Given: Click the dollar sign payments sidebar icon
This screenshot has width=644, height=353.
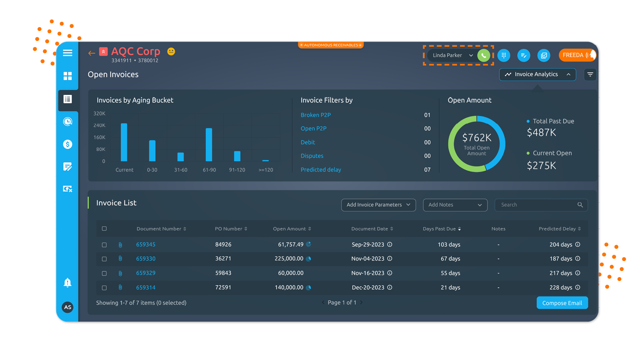Looking at the screenshot, I should coord(67,144).
